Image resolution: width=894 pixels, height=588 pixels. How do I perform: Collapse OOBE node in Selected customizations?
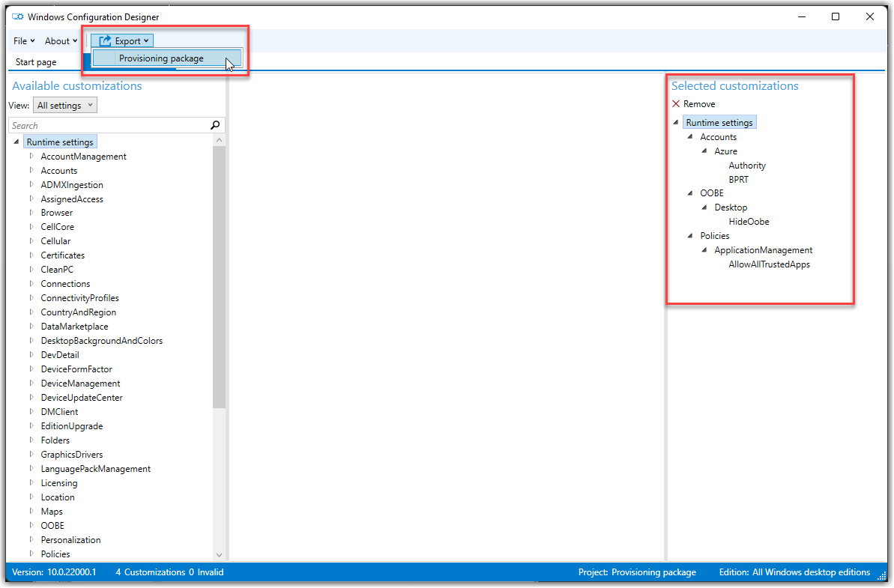click(x=690, y=193)
